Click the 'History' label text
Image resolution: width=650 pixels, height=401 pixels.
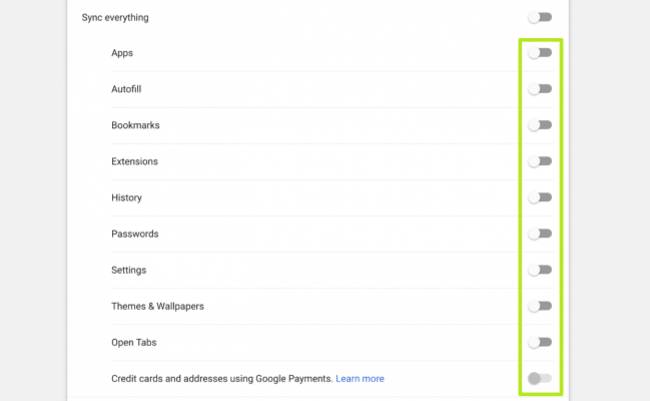[x=127, y=197]
